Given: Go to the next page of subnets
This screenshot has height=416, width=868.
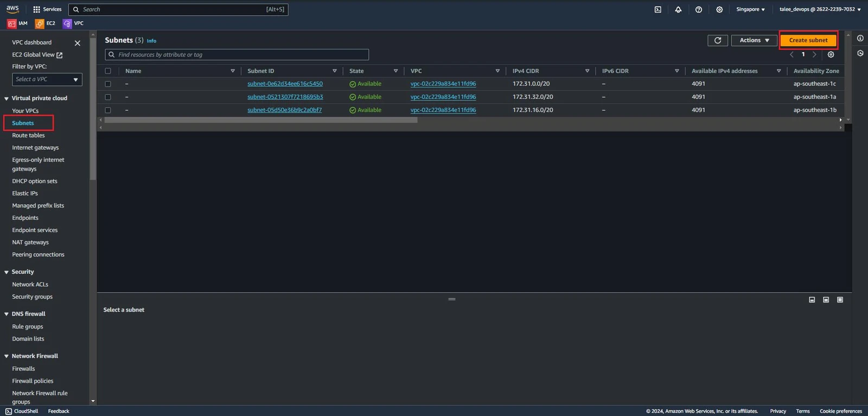Looking at the screenshot, I should 814,54.
